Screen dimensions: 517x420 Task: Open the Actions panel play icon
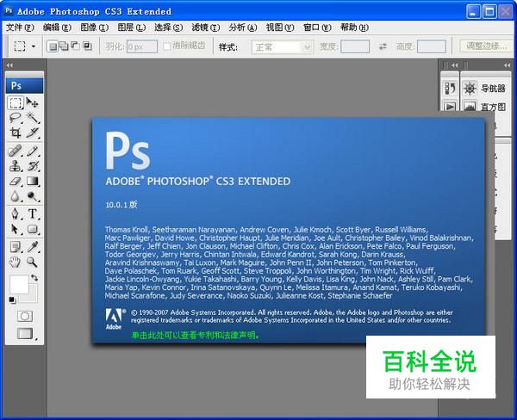tap(450, 107)
